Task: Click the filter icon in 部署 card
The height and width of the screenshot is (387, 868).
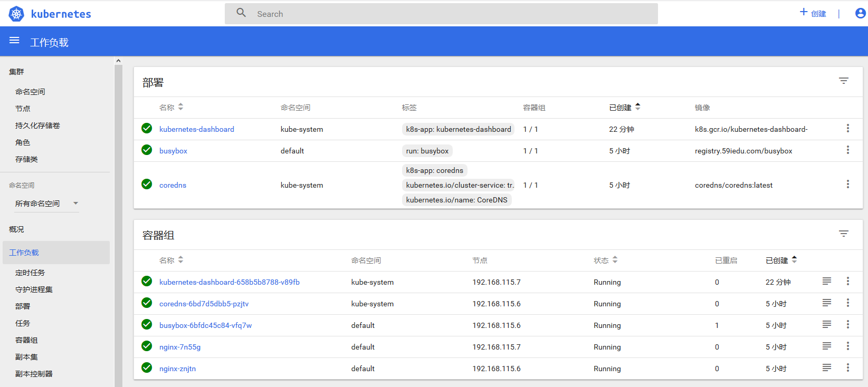Action: click(843, 81)
